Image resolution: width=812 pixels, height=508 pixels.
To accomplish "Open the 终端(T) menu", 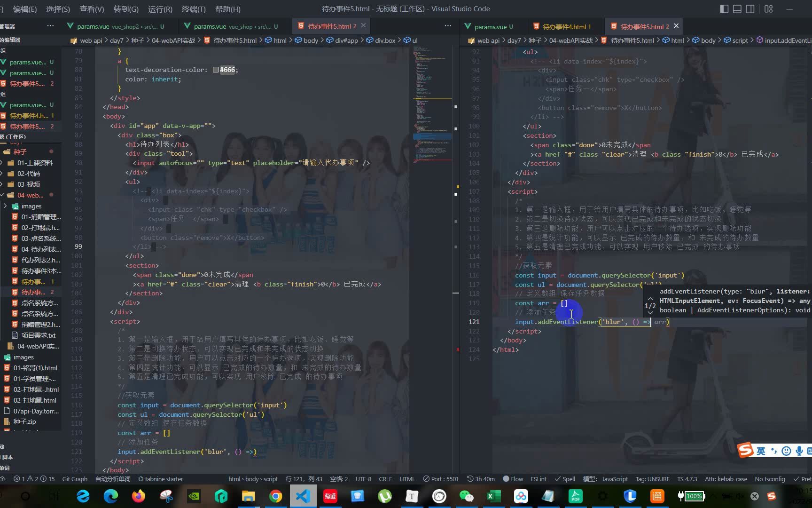I will click(x=194, y=9).
